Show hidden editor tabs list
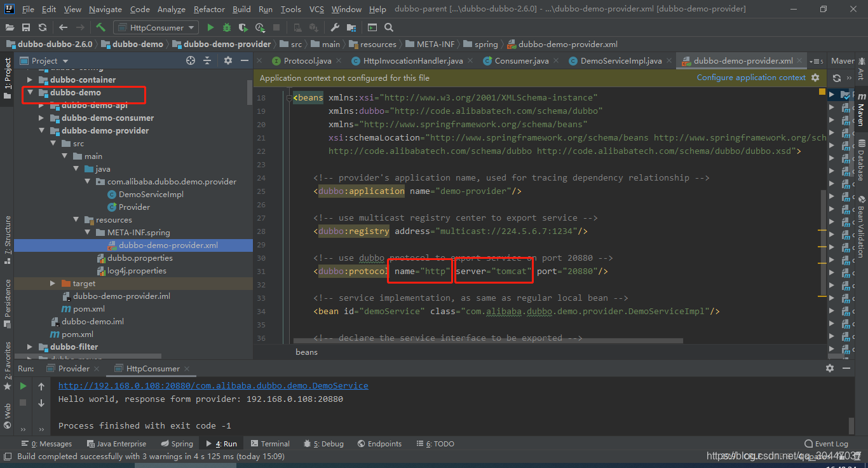This screenshot has width=868, height=468. [816, 61]
